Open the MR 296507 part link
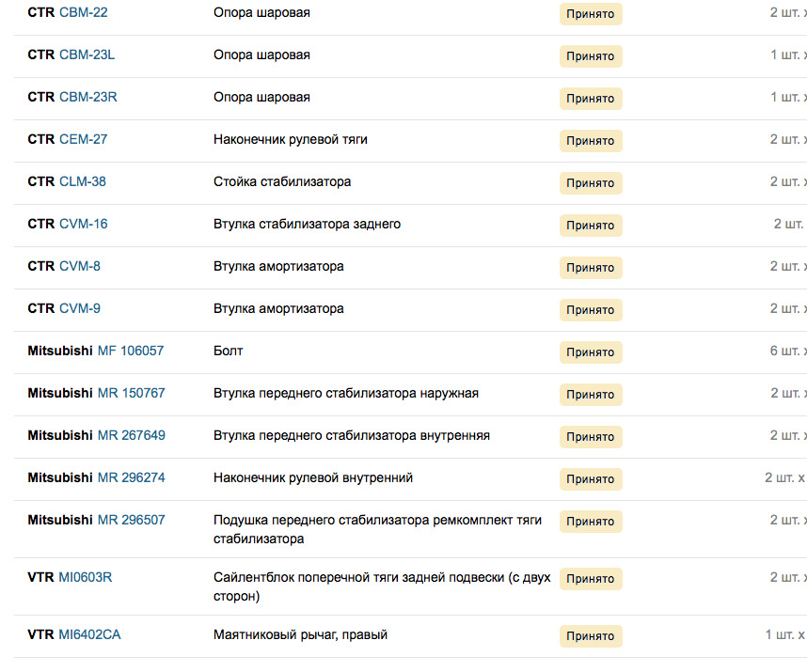The height and width of the screenshot is (672, 807). pos(131,521)
